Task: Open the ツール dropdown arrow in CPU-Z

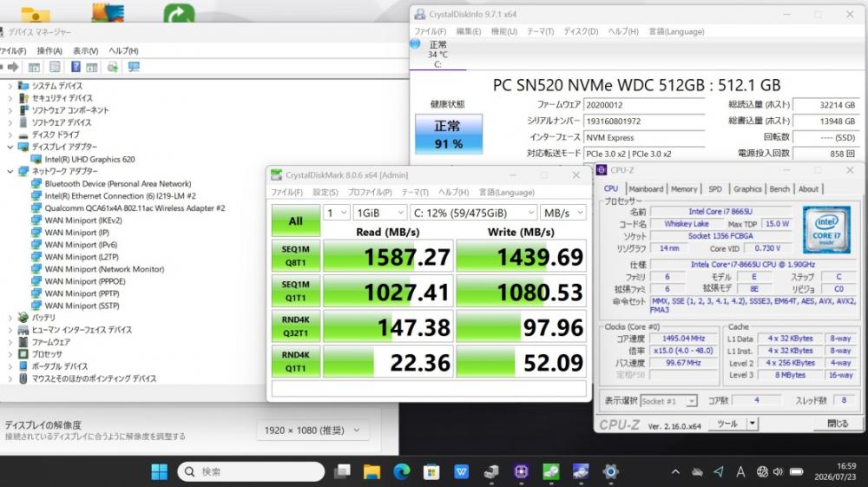Action: (752, 424)
